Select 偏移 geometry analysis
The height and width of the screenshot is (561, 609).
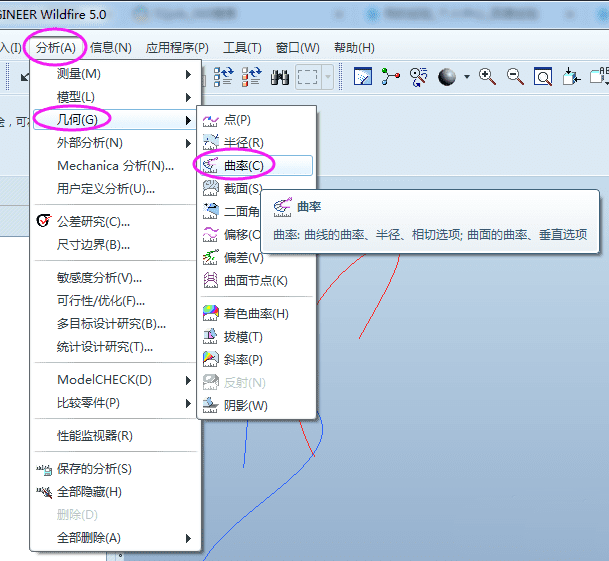click(231, 235)
